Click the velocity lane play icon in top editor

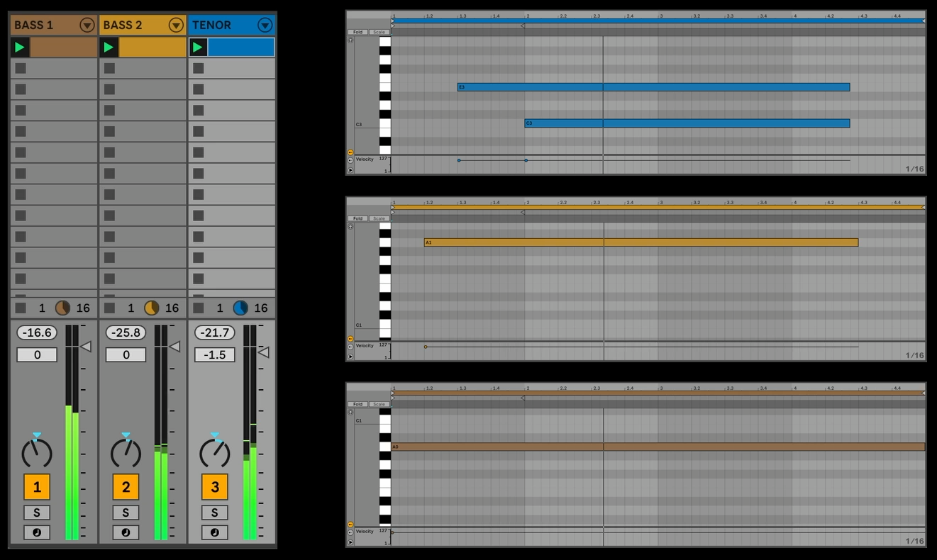(x=350, y=170)
